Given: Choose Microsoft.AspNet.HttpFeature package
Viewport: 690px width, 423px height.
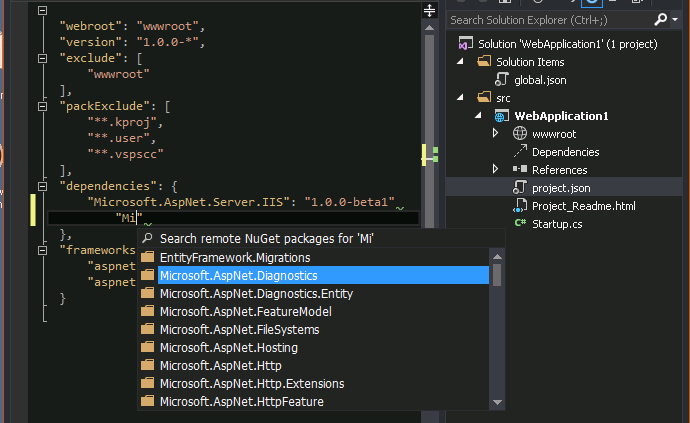Looking at the screenshot, I should (242, 402).
